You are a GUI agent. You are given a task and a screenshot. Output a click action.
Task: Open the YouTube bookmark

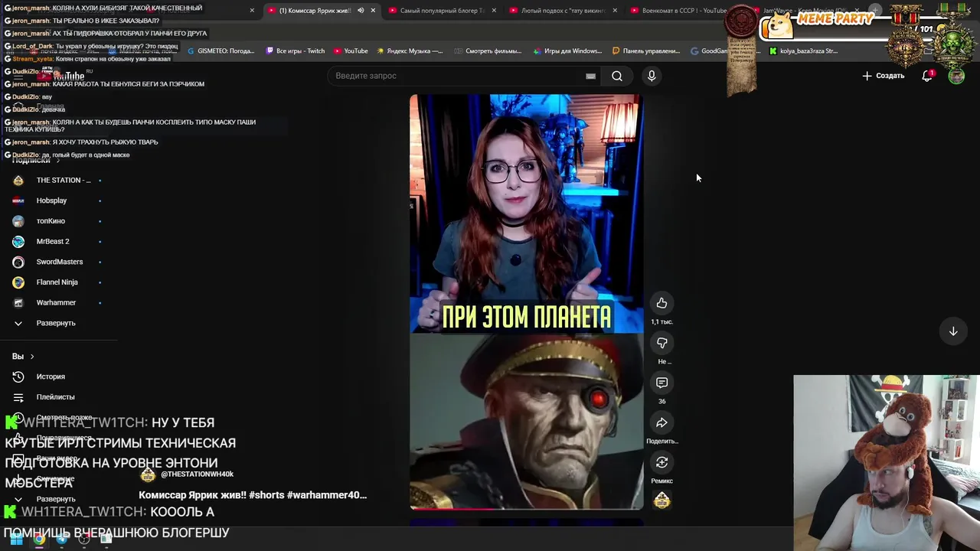pyautogui.click(x=350, y=51)
